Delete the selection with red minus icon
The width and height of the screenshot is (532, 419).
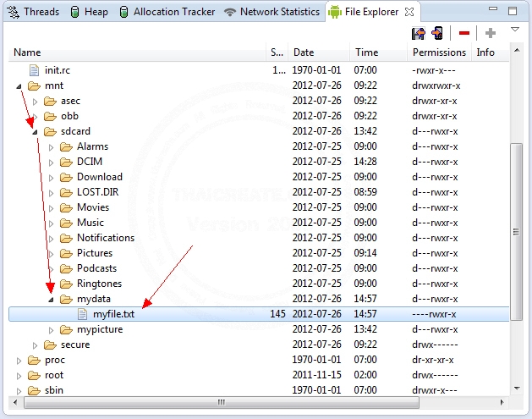point(463,33)
